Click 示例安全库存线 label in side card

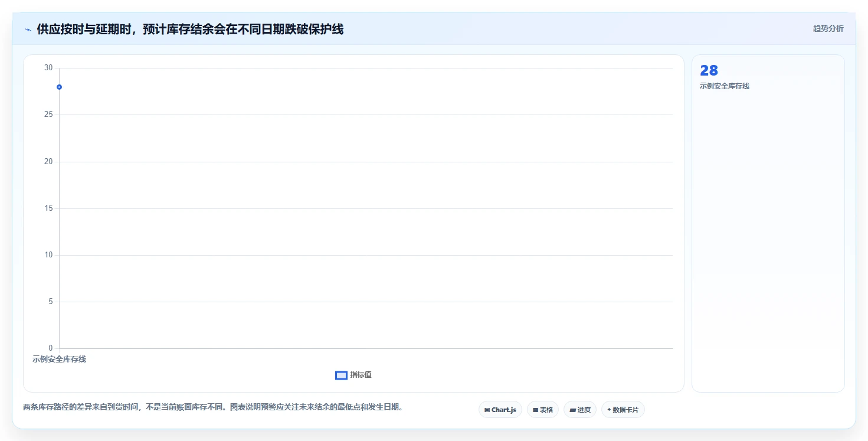point(724,86)
